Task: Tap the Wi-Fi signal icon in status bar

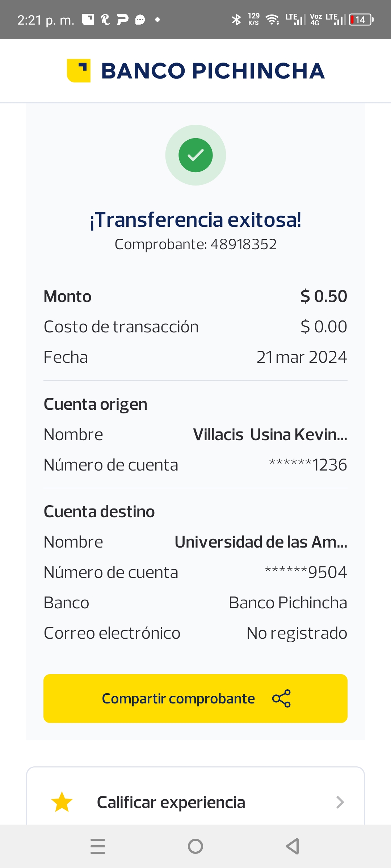Action: (x=272, y=20)
